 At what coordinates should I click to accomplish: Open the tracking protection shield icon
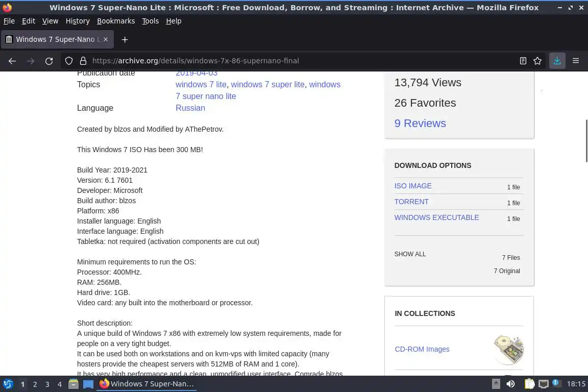[x=68, y=61]
